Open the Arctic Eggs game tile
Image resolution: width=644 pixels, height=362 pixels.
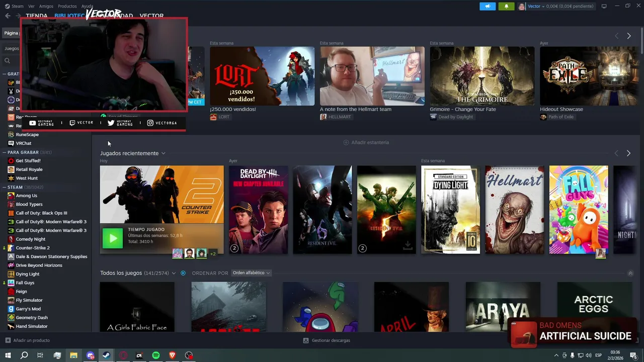[594, 306]
